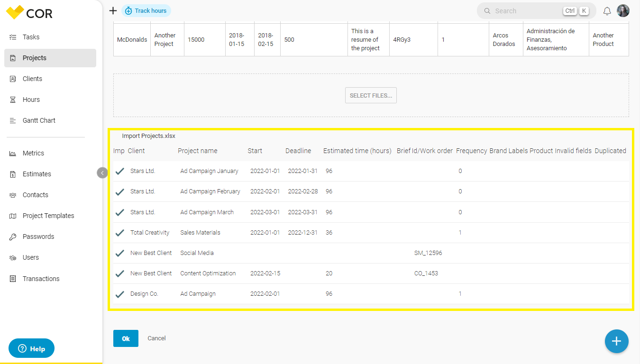The width and height of the screenshot is (640, 364).
Task: Click brief ID SM_12596
Action: [428, 253]
